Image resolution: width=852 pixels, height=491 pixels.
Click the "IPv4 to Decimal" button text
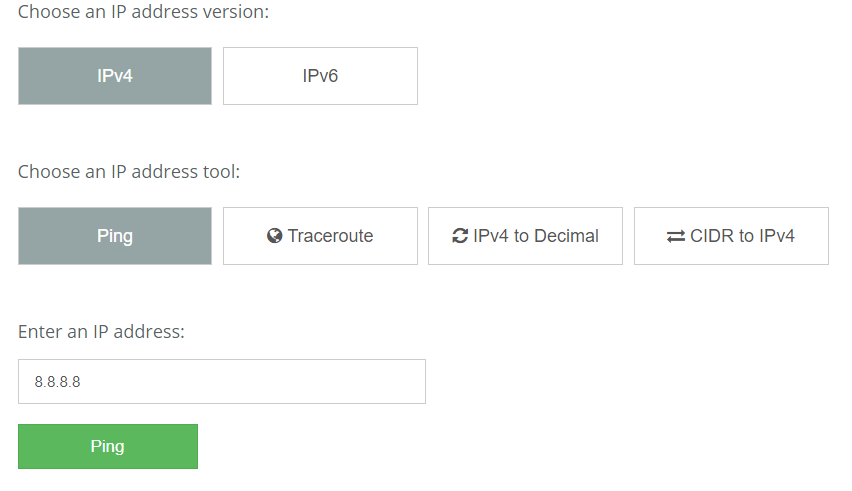(536, 237)
